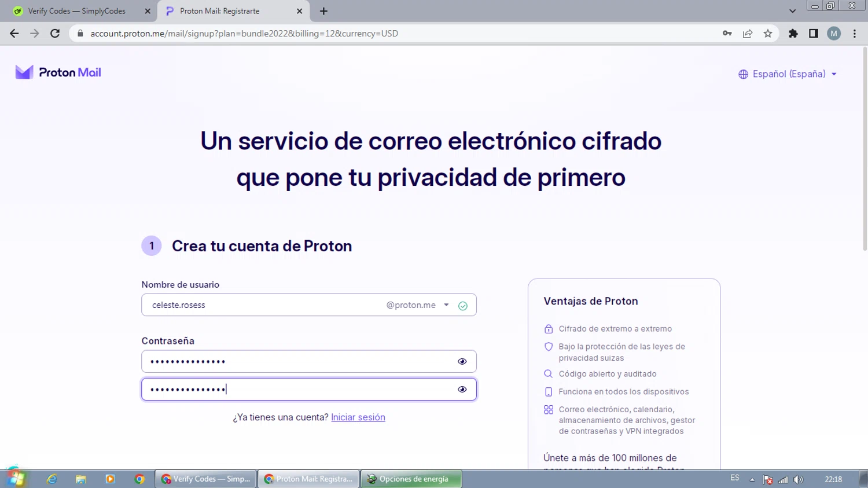Image resolution: width=868 pixels, height=488 pixels.
Task: Open the Chrome profile M avatar
Action: [834, 34]
